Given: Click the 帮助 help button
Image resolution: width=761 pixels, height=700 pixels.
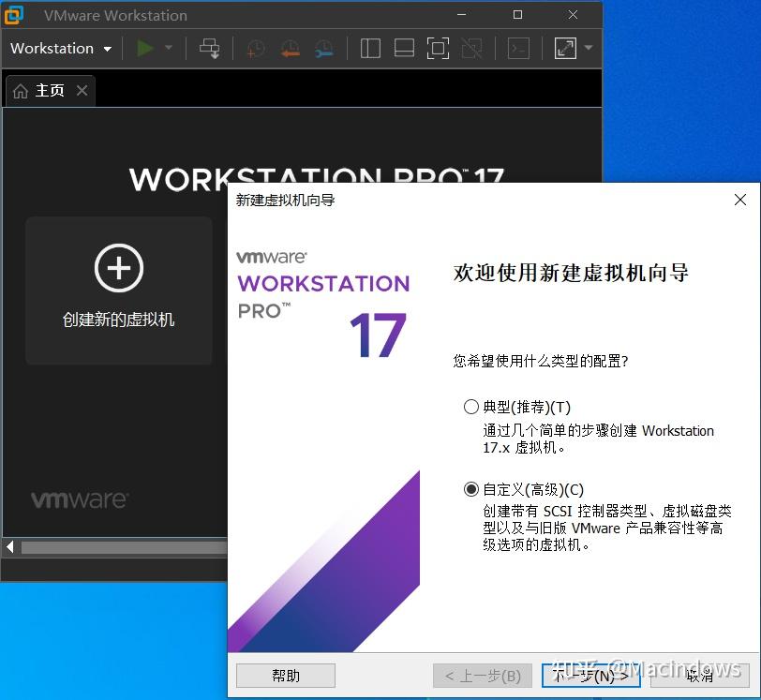Looking at the screenshot, I should click(286, 676).
